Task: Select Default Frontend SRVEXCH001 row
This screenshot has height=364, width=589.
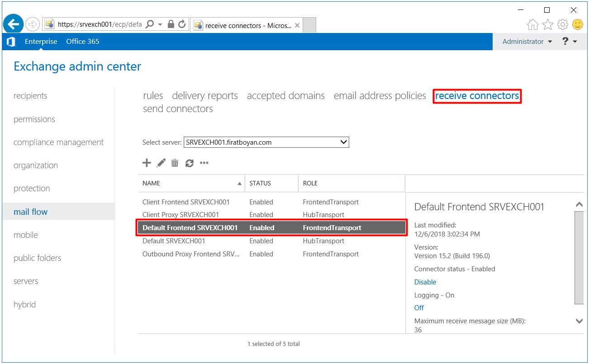Action: pos(271,228)
